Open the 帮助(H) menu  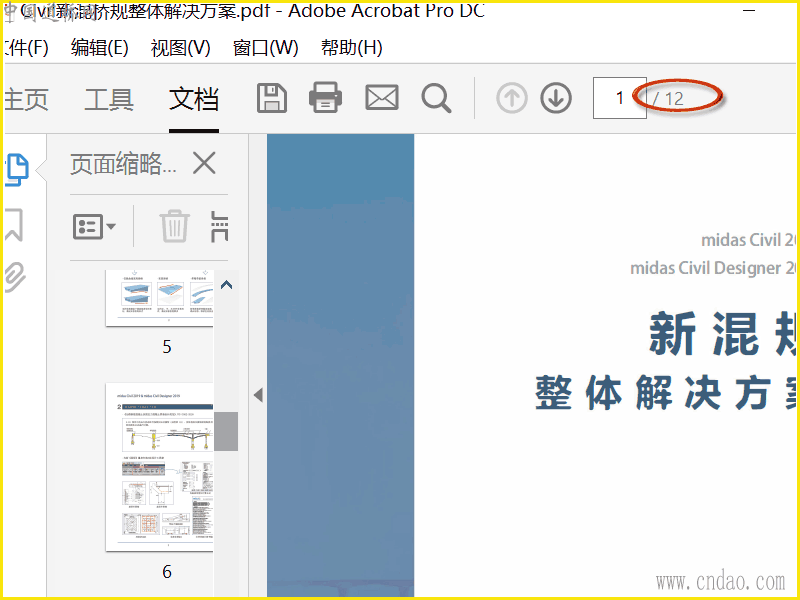click(x=352, y=48)
